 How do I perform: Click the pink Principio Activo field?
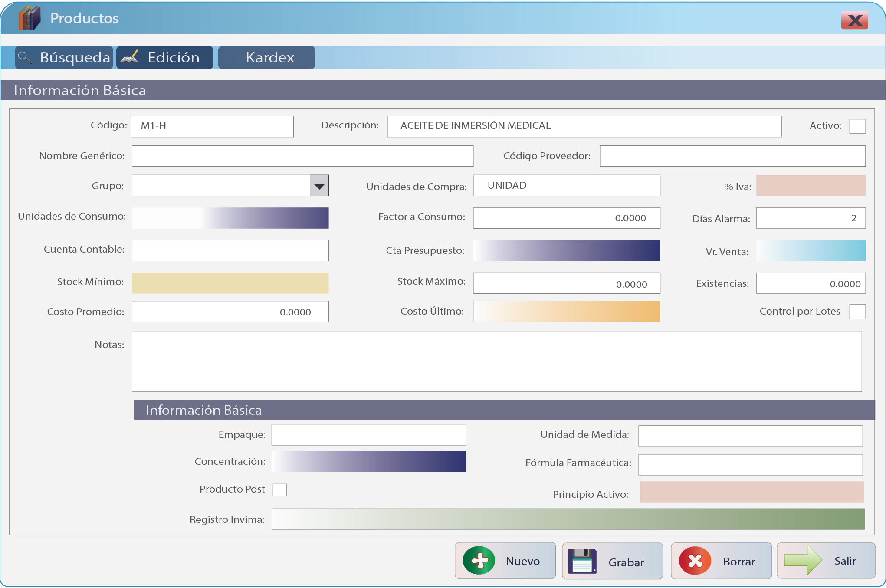pyautogui.click(x=752, y=492)
